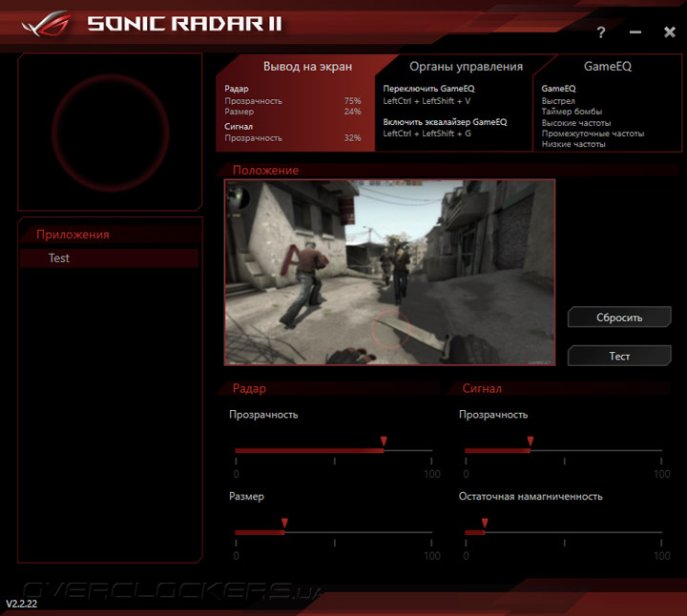This screenshot has height=616, width=687.
Task: Click the Приложения panel header
Action: pos(73,235)
